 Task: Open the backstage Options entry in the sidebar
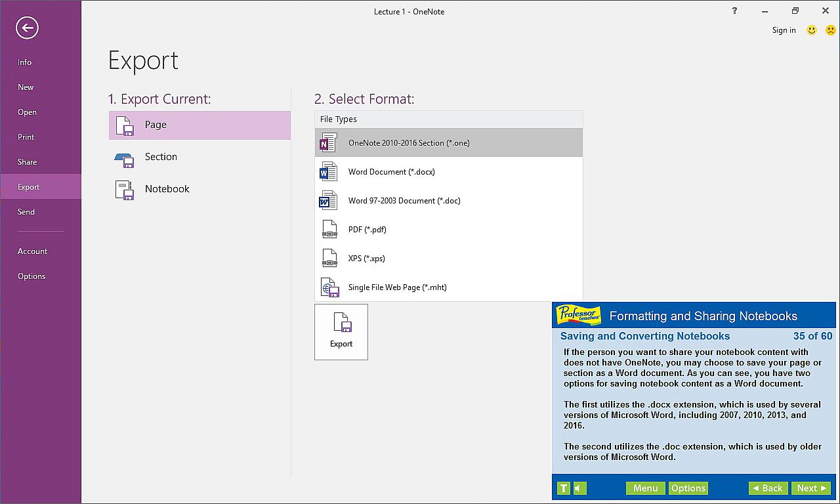[x=41, y=276]
